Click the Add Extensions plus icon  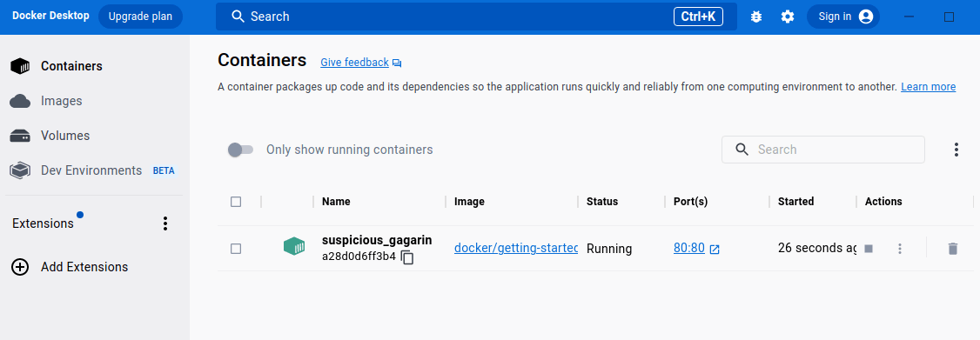(x=20, y=267)
